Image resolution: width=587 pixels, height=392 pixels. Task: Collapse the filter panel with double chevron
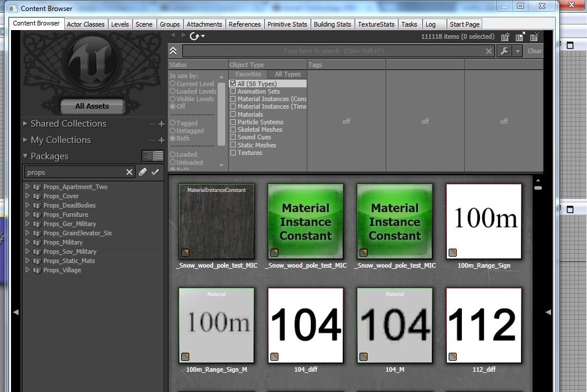[173, 51]
